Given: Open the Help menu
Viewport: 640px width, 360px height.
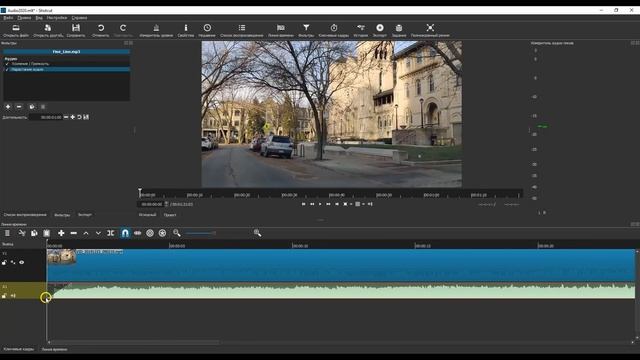Looking at the screenshot, I should tap(79, 18).
